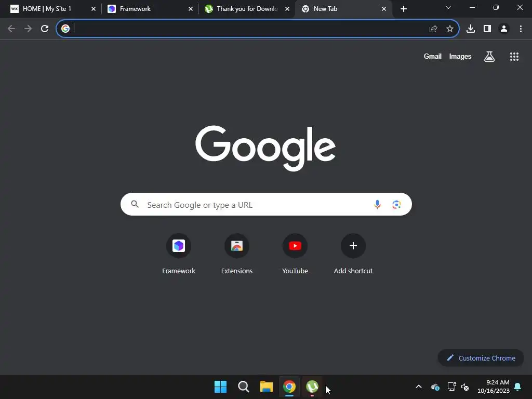Open the notifications bell icon
Screen dimensions: 532x399
click(518, 387)
